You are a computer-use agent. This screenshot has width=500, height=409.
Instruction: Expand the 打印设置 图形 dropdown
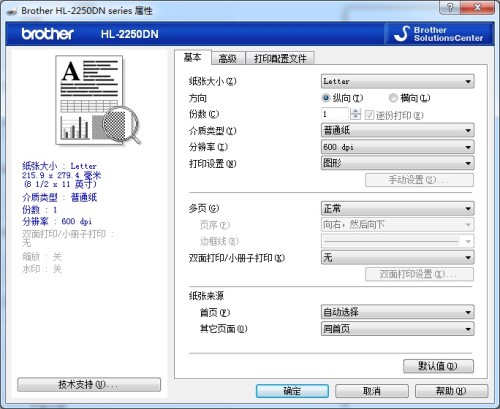(397, 163)
